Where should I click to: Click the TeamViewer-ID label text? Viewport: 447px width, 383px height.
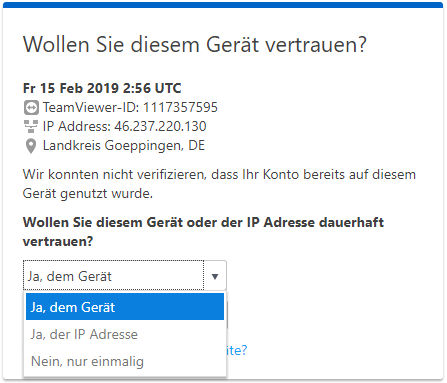[91, 107]
